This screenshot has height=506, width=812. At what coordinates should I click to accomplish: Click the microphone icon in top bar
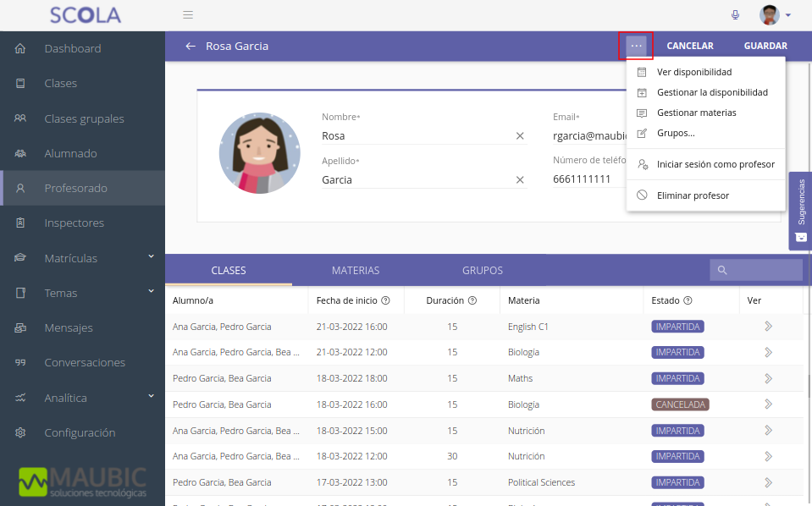(735, 15)
